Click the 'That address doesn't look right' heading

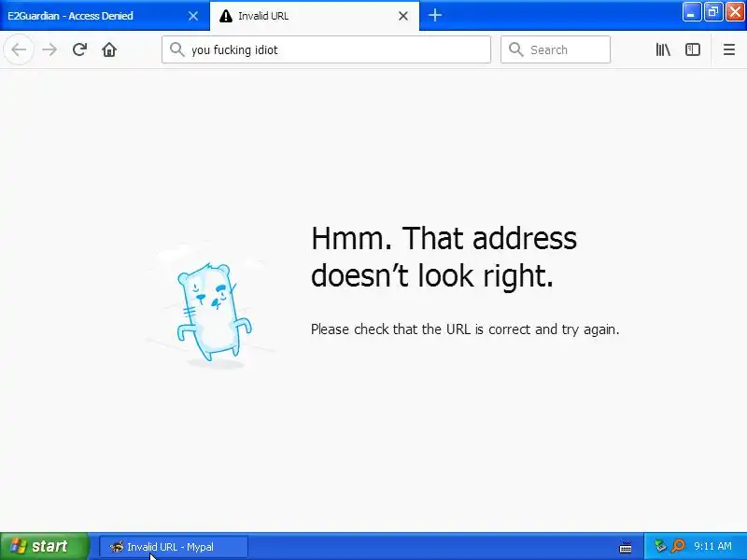point(444,258)
